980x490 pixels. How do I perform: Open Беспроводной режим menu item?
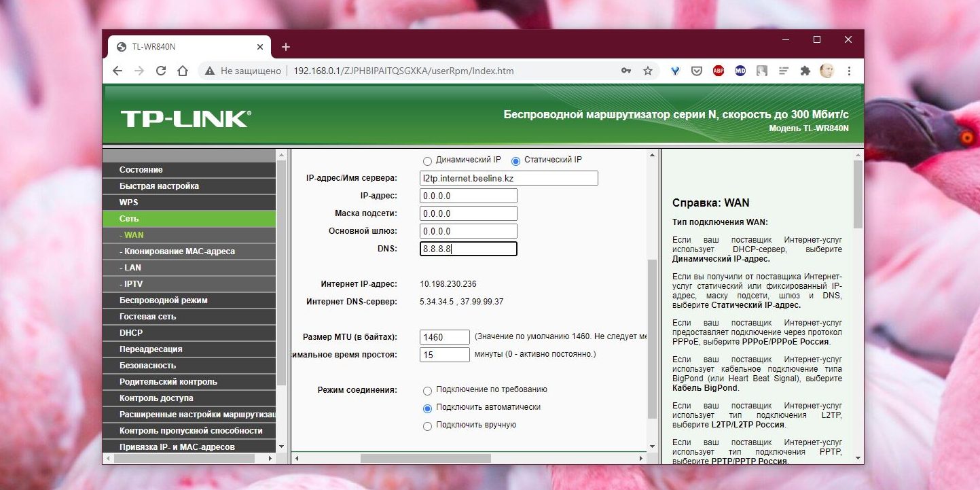[189, 300]
